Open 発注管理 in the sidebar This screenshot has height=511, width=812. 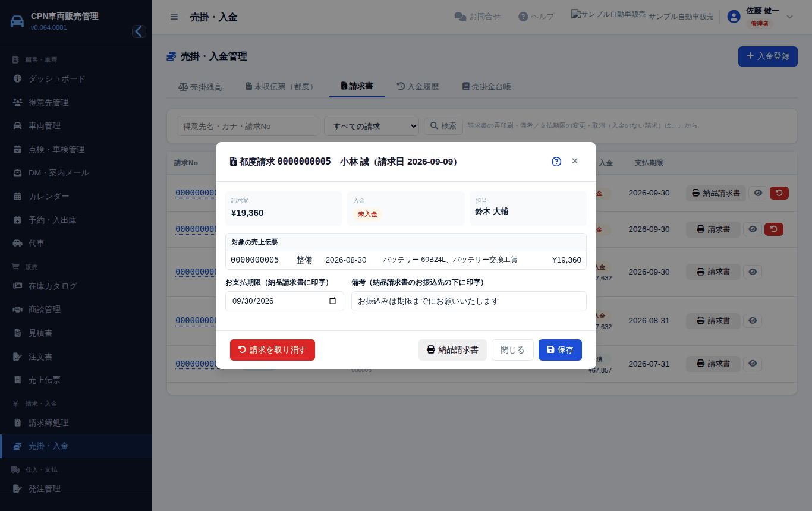coord(76,488)
